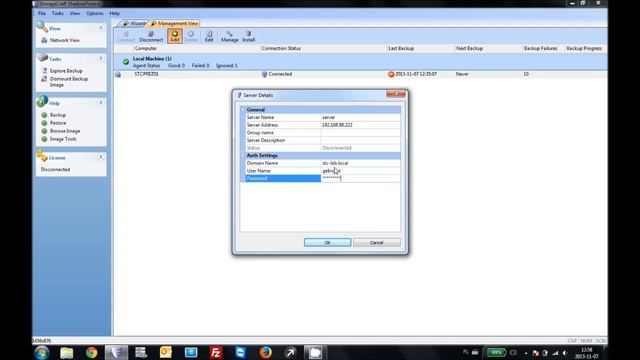Click the Dismount Backup Image icon
Screen dimensions: 640x360
pos(44,79)
